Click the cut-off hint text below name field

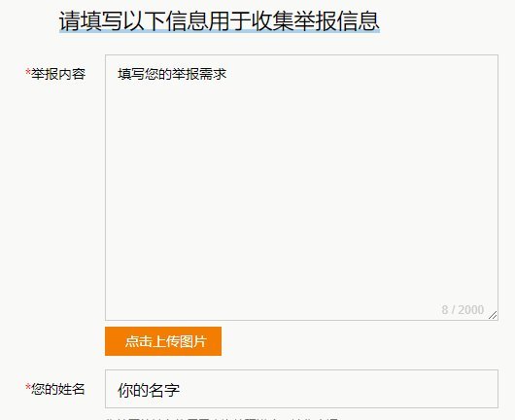(222, 418)
